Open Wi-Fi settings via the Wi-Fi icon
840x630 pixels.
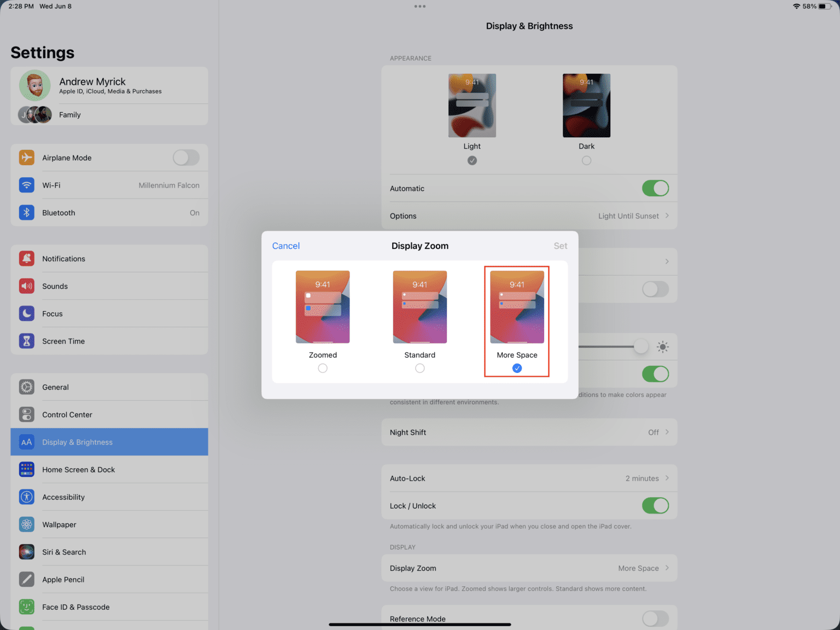tap(27, 185)
